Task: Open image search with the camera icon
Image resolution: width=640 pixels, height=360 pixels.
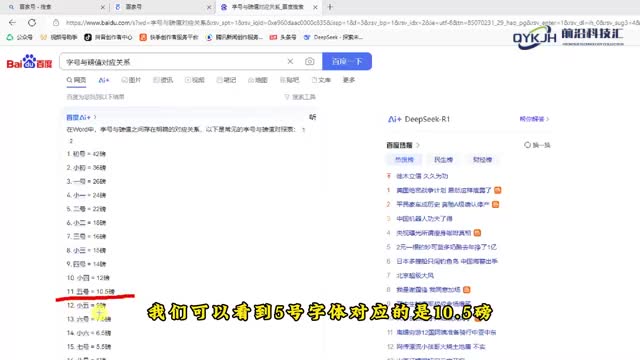Action: [309, 61]
